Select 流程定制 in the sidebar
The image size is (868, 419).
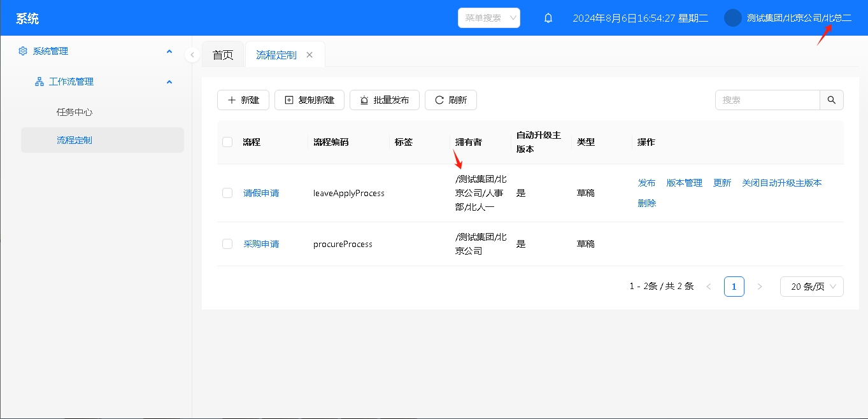[103, 140]
